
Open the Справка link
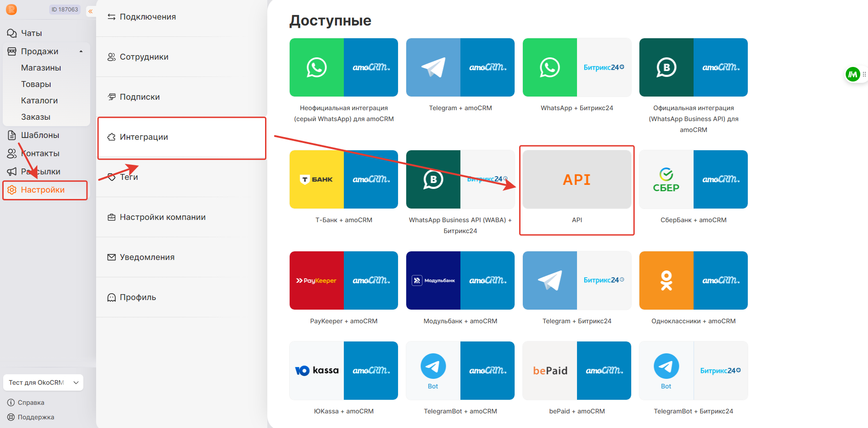(26, 403)
